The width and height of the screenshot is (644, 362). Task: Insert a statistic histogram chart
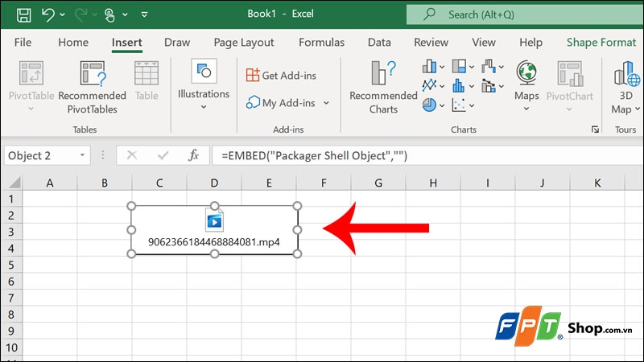click(459, 85)
